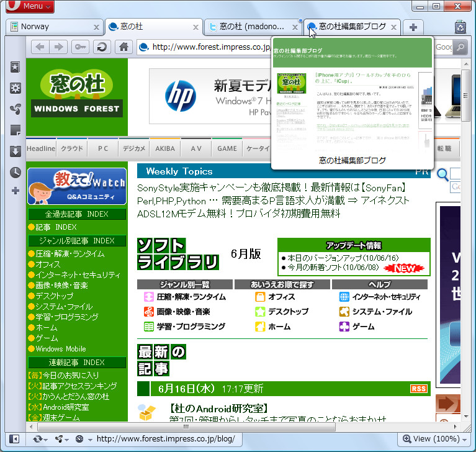Image resolution: width=476 pixels, height=452 pixels.
Task: Toggle the panel with the status bar button
Action: [14, 439]
